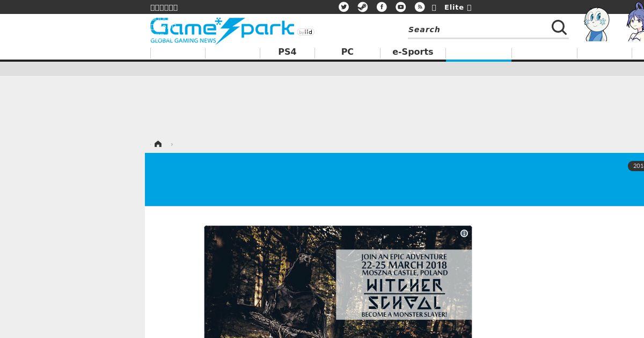
Task: Open the PS4 navigation tab
Action: [x=287, y=52]
